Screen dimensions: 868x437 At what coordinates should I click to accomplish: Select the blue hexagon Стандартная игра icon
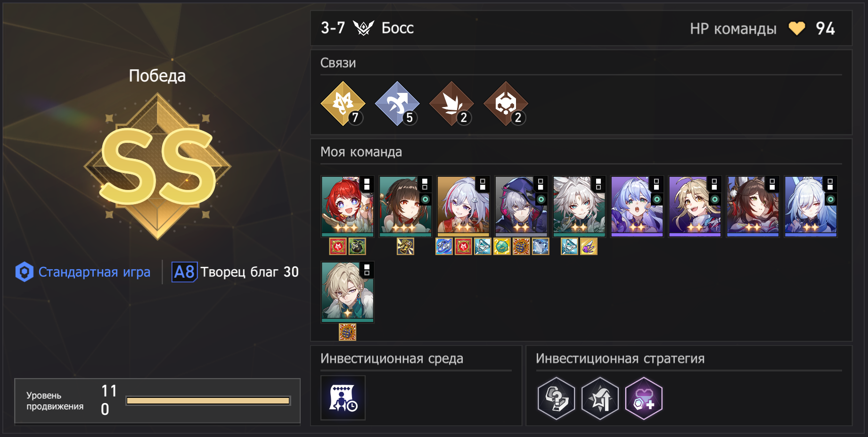[x=24, y=272]
